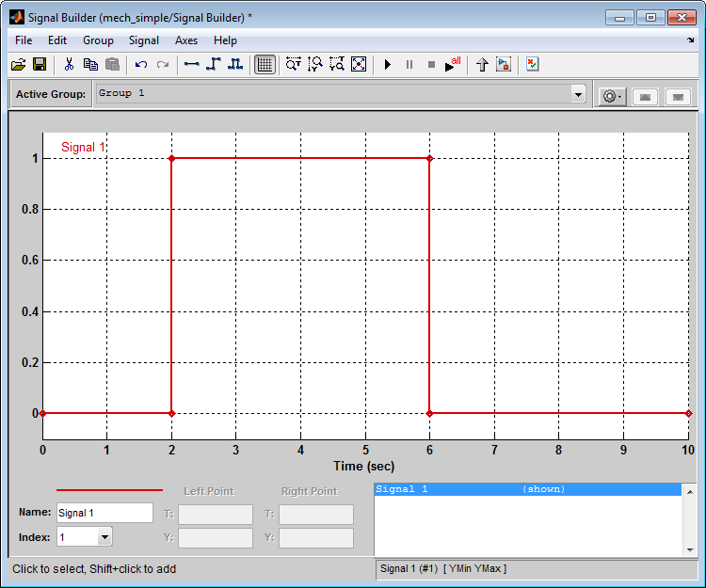Screen dimensions: 706x588
Task: Copy the selected signal
Action: [x=90, y=65]
